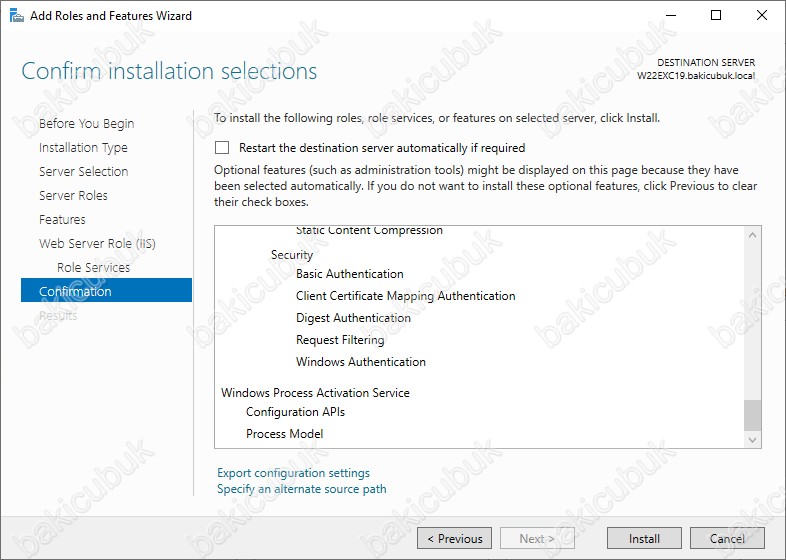Screen dimensions: 786x560
Task: Select Windows Authentication in the list
Action: click(361, 362)
